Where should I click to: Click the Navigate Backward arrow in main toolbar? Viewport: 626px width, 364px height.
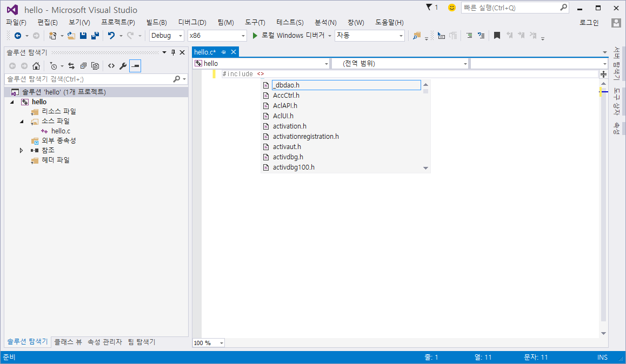tap(17, 36)
